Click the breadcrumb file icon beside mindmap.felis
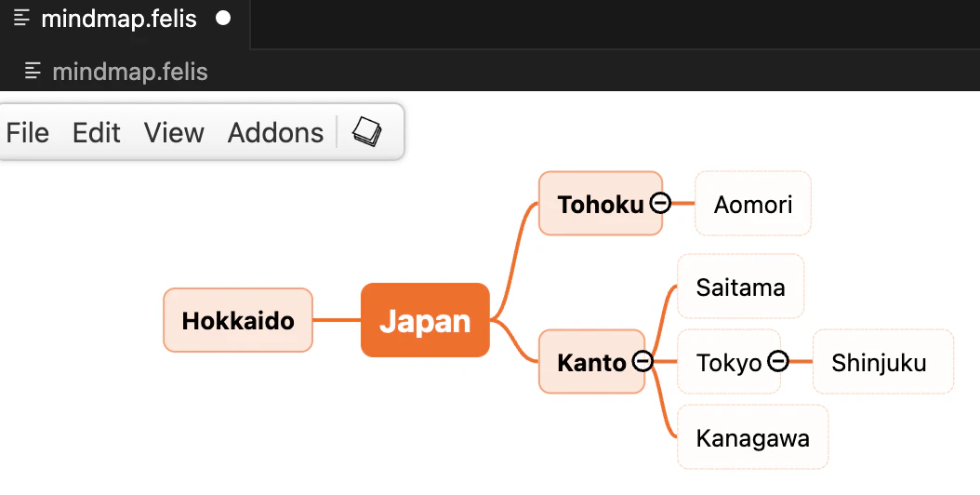The image size is (980, 495). pos(33,72)
